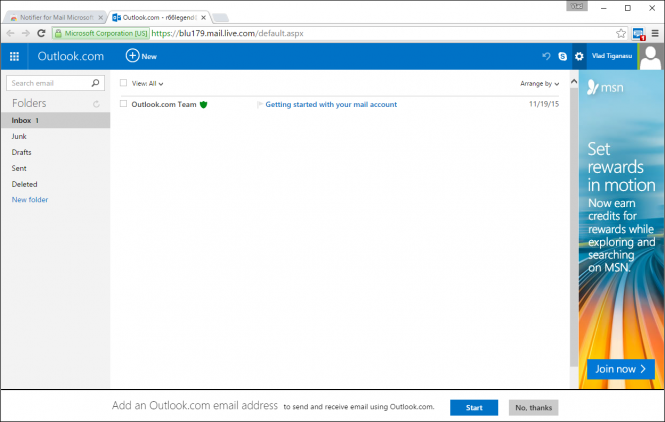
Task: Open Getting started with your mail account
Action: [x=331, y=104]
